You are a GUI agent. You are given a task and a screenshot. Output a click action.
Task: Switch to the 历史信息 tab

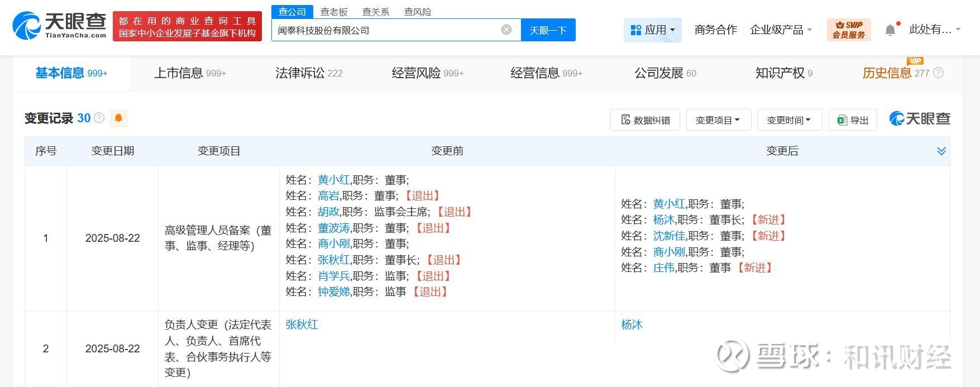(896, 73)
